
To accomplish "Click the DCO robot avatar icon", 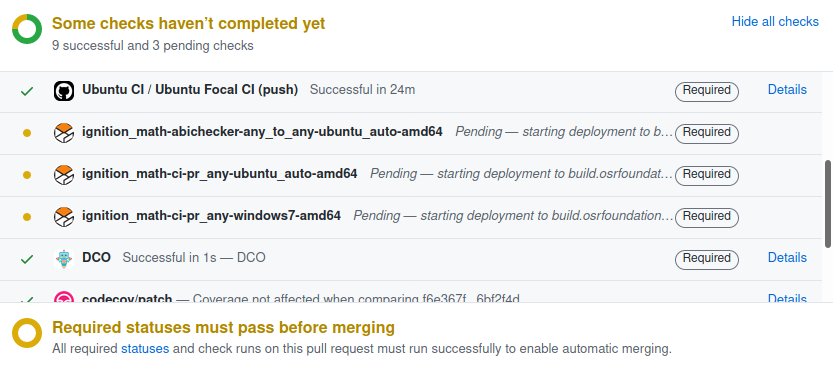I will [64, 259].
